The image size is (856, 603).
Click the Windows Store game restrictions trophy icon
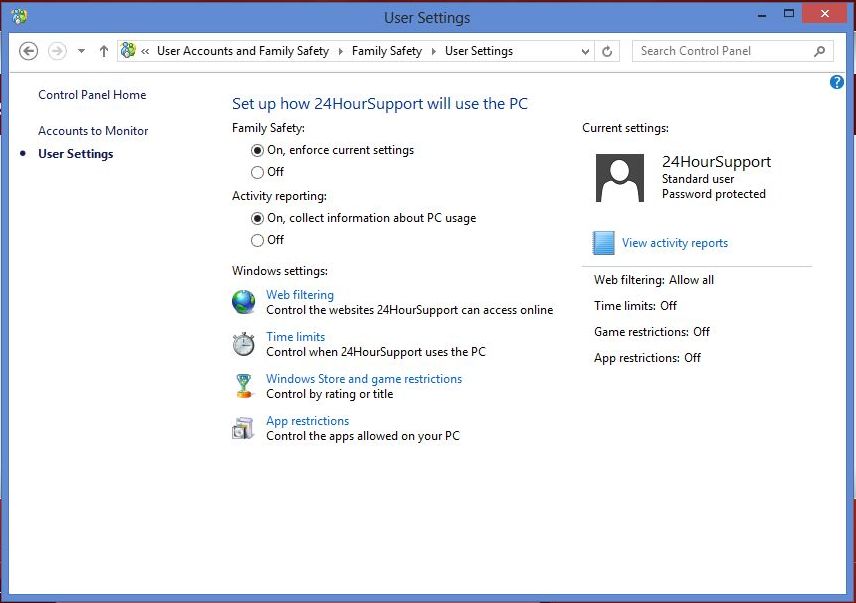pos(243,386)
